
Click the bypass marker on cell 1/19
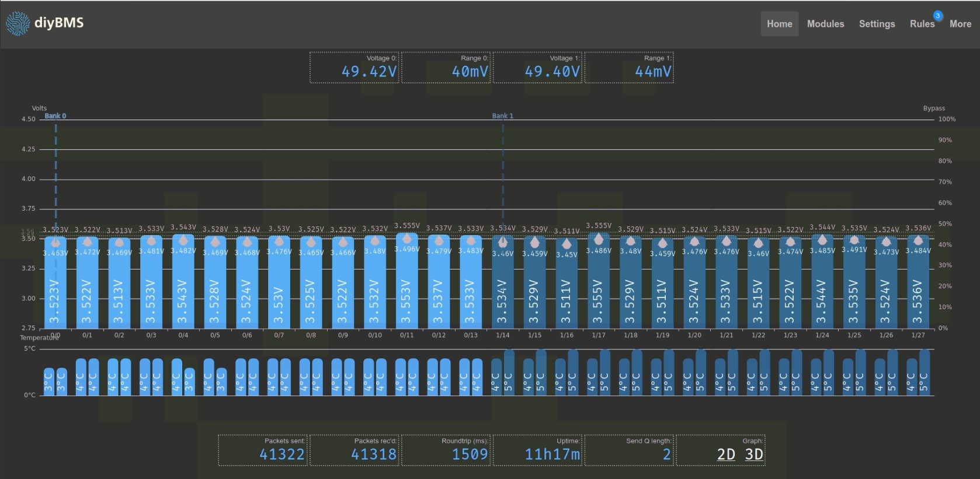coord(662,243)
